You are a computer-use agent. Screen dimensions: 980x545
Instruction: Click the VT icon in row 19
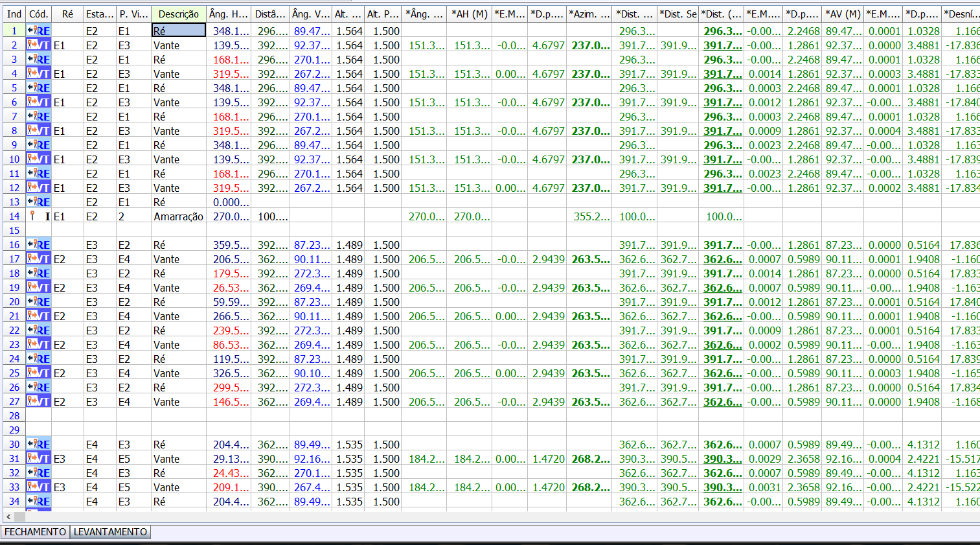[x=38, y=287]
